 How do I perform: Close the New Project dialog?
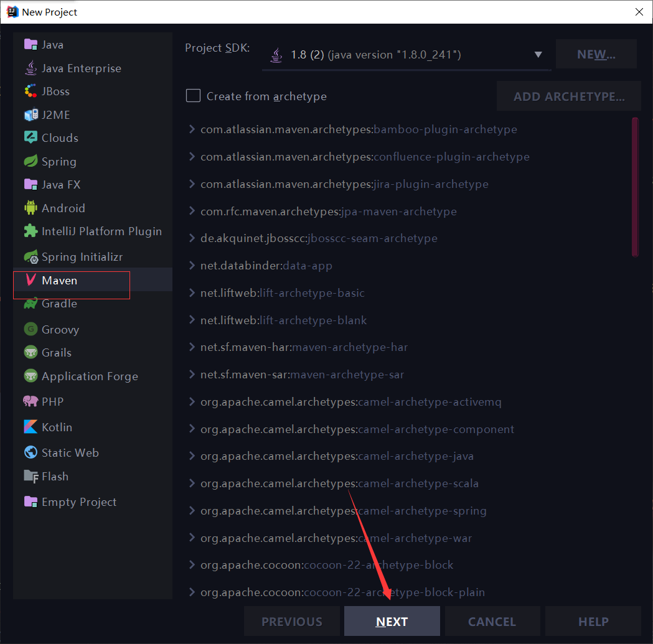point(639,12)
